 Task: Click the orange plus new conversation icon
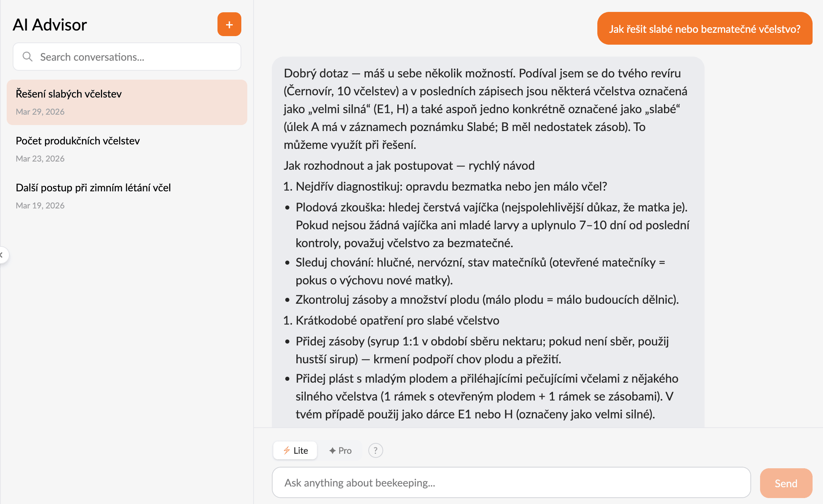(x=229, y=25)
